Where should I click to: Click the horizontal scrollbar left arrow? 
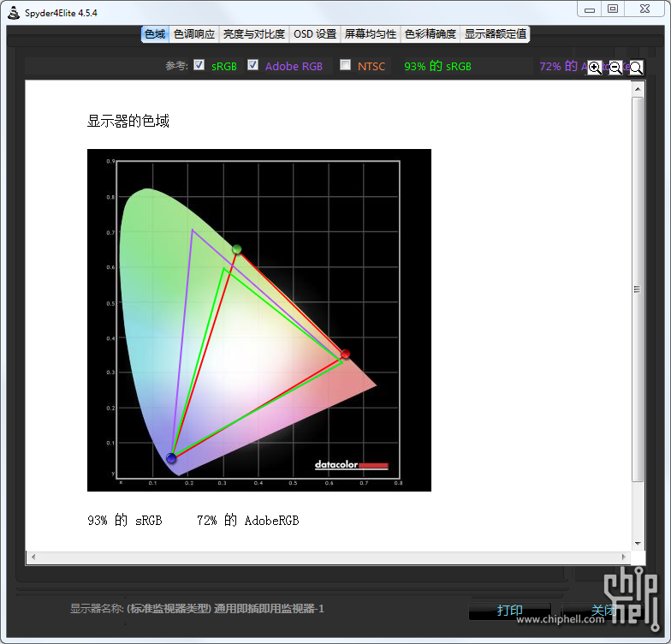[x=33, y=557]
